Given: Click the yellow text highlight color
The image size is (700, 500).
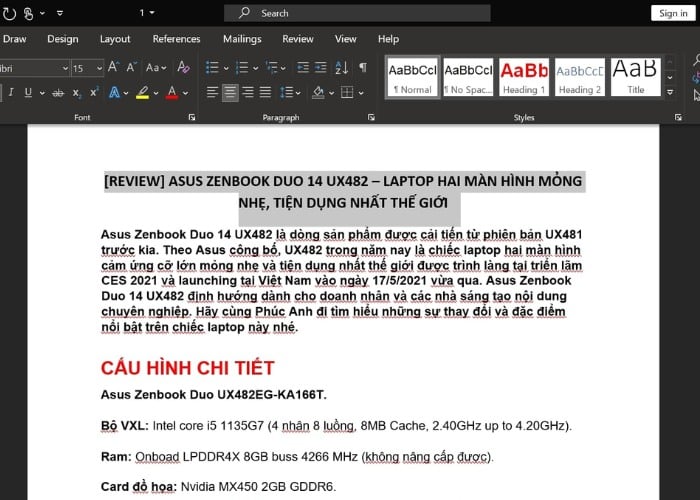Looking at the screenshot, I should point(143,92).
